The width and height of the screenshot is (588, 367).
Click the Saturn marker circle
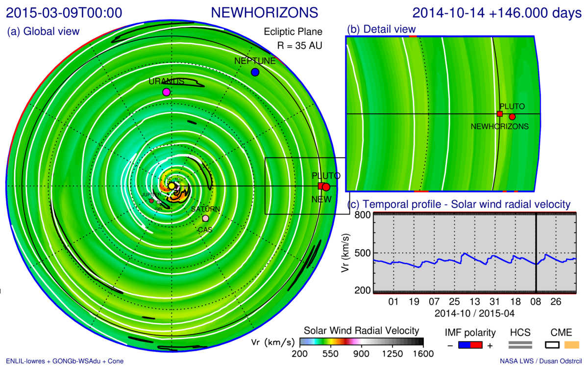(x=206, y=218)
